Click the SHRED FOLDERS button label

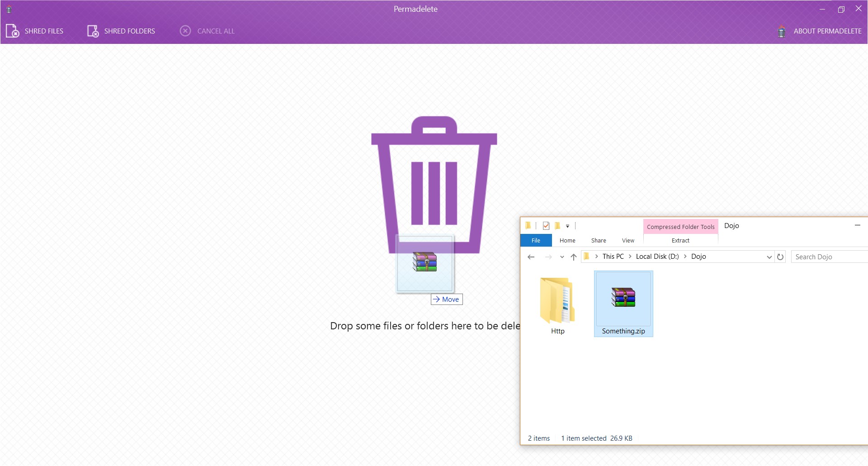coord(130,31)
